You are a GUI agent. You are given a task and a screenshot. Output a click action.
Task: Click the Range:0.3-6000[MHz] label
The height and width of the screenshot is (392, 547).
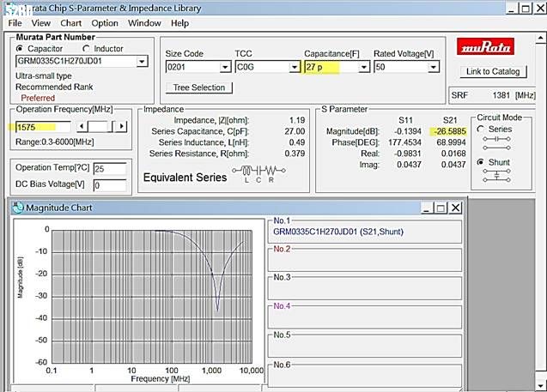click(x=55, y=142)
